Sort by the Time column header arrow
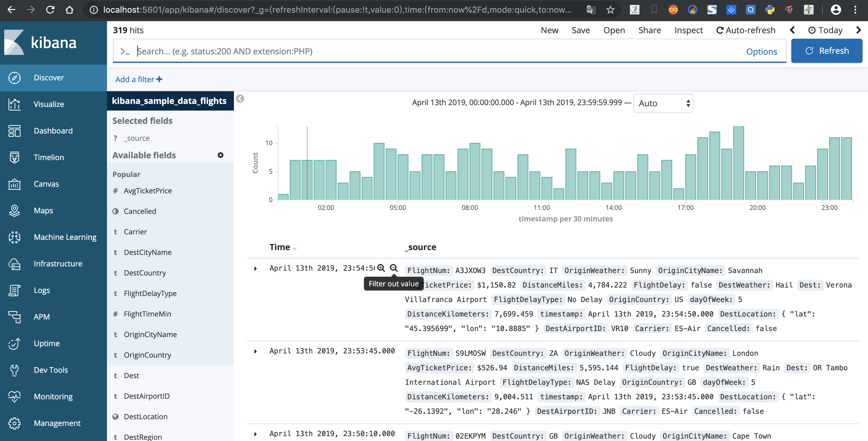The image size is (868, 441). tap(295, 249)
